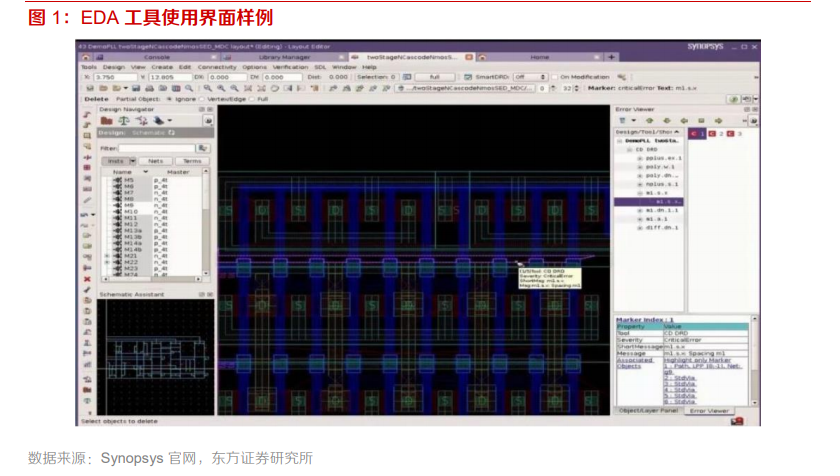Click the SmartDRD icon in the toolbar
This screenshot has height=476, width=840.
[468, 77]
